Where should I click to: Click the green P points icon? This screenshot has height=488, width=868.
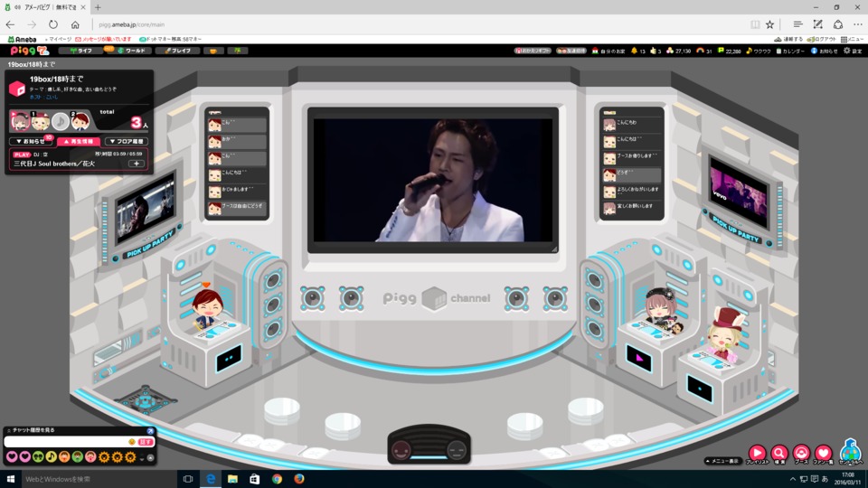tap(721, 51)
